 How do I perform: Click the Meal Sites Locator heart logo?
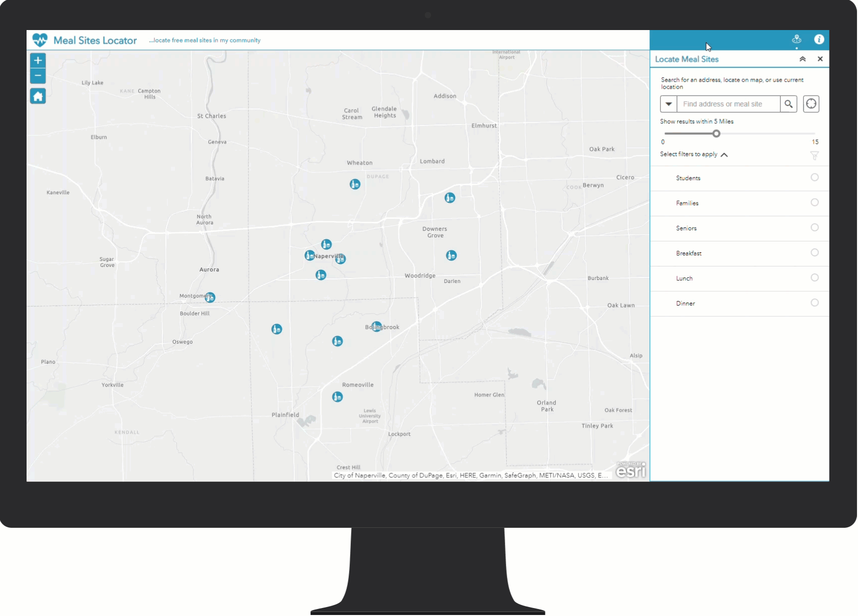pos(40,40)
